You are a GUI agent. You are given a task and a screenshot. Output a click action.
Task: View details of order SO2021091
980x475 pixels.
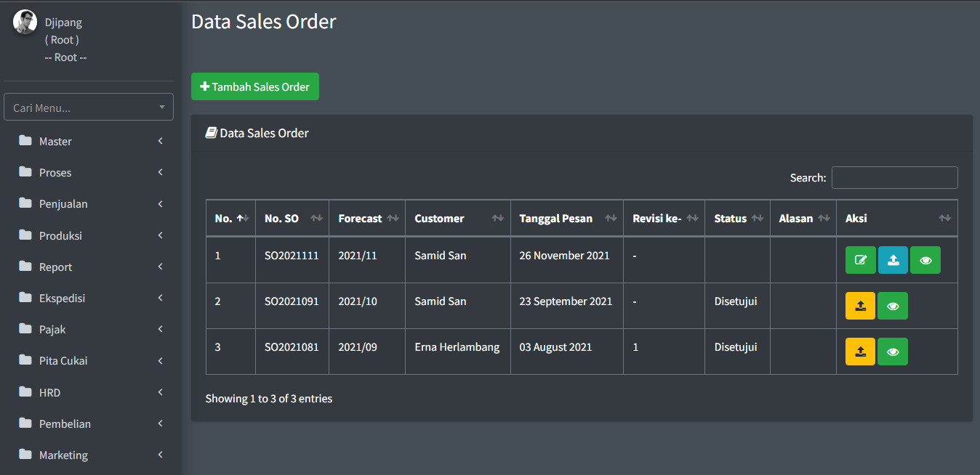[x=893, y=306]
